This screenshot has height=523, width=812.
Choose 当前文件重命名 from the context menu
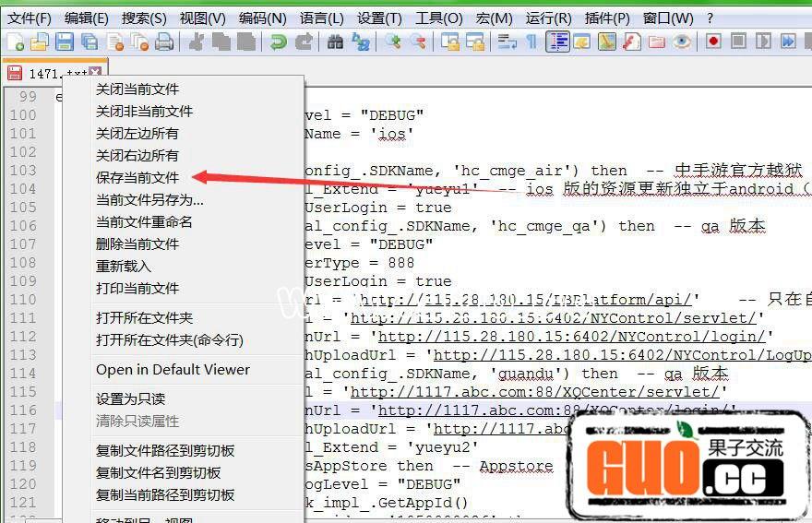tap(144, 221)
